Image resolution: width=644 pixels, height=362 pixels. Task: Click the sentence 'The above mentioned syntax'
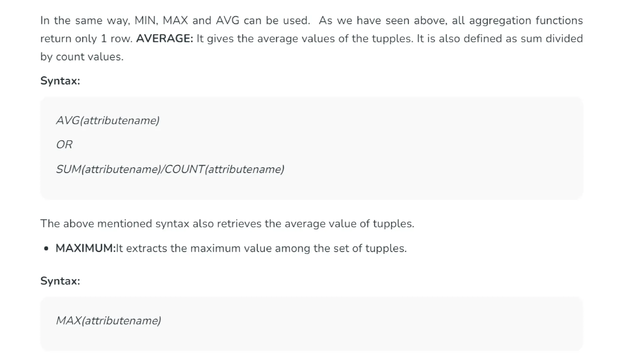point(115,224)
